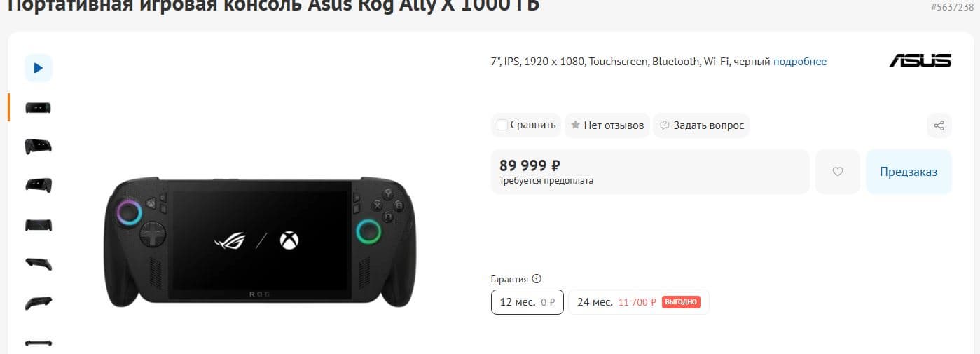
Task: Select the first front-view console thumbnail
Action: (x=39, y=107)
